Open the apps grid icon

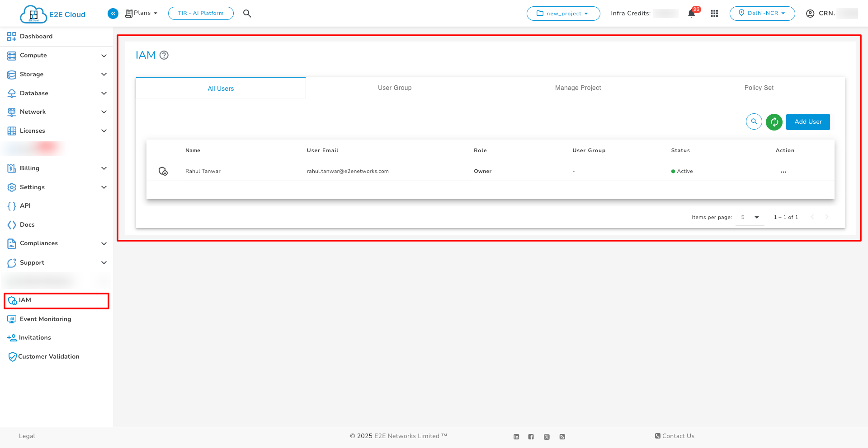point(714,14)
